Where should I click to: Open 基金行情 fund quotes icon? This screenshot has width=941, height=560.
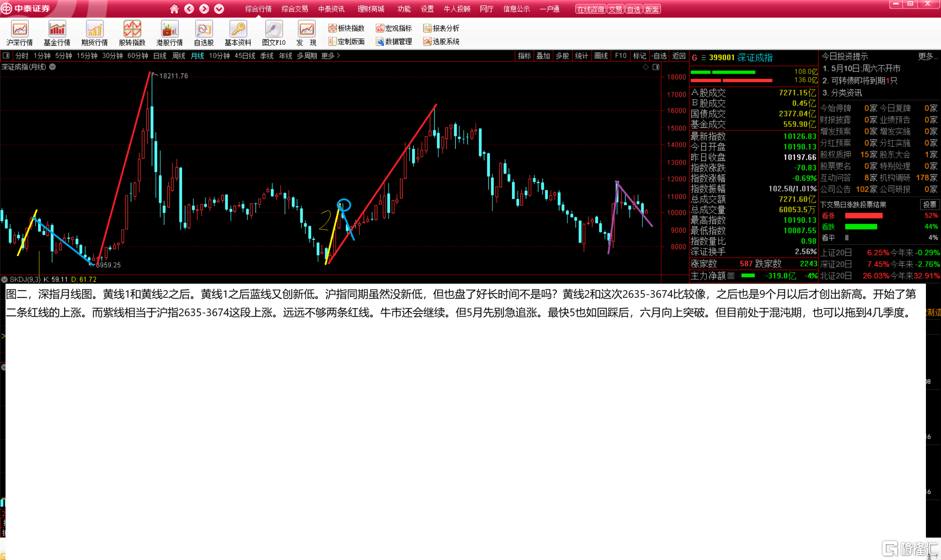click(x=57, y=33)
